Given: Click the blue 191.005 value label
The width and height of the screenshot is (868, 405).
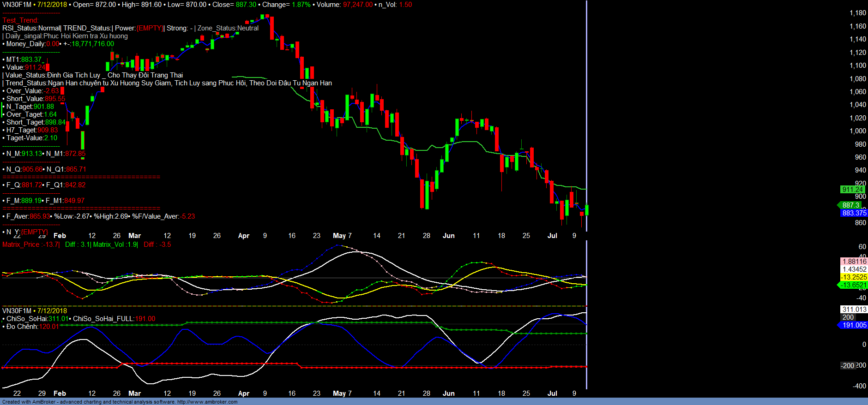Looking at the screenshot, I should 854,325.
